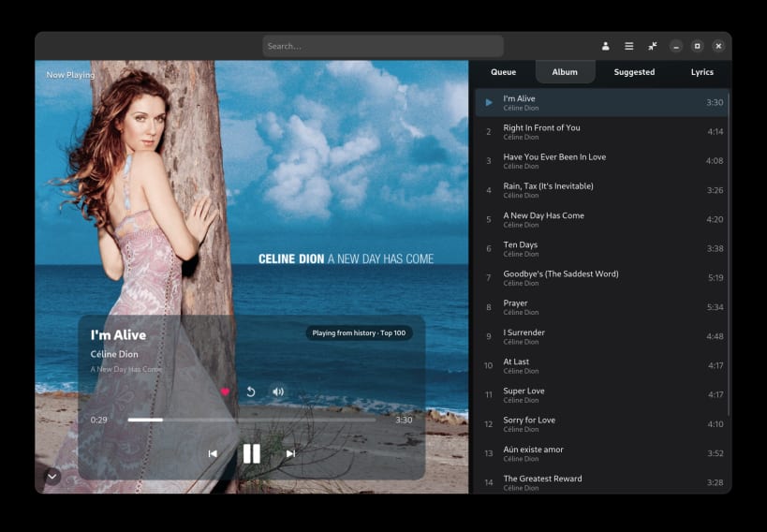
Task: Click elapsed time 0:29
Action: (99, 420)
